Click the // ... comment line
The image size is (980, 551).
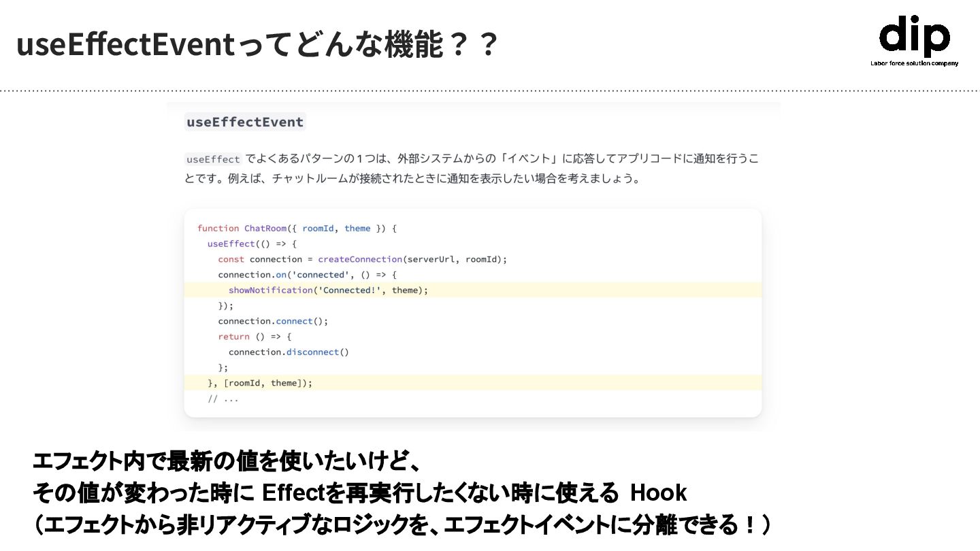click(223, 399)
